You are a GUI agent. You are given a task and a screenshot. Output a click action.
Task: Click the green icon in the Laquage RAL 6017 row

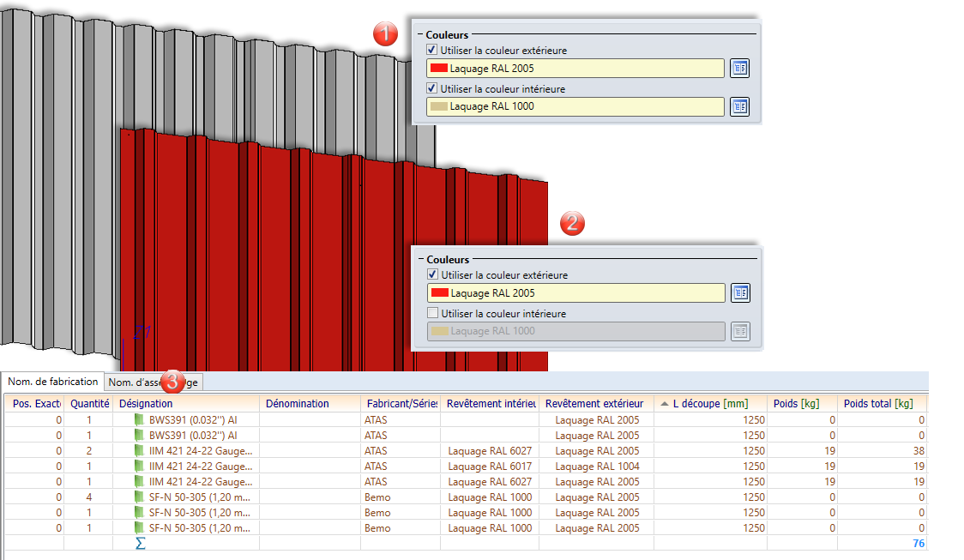139,466
